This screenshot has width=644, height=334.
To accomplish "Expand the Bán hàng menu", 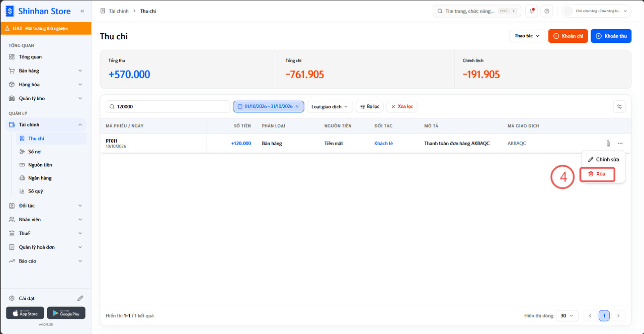I will click(46, 71).
